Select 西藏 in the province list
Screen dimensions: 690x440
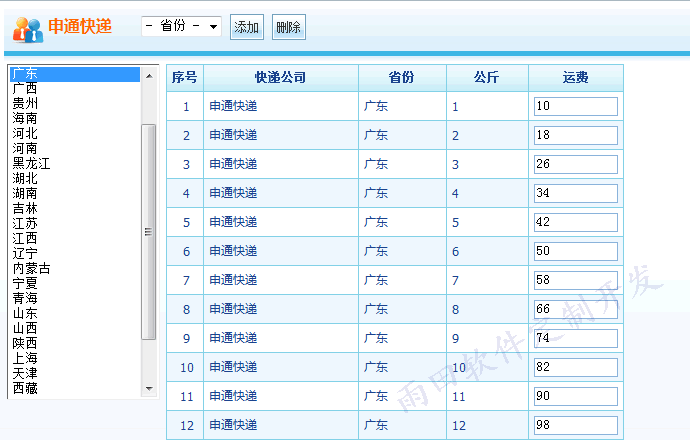75,388
